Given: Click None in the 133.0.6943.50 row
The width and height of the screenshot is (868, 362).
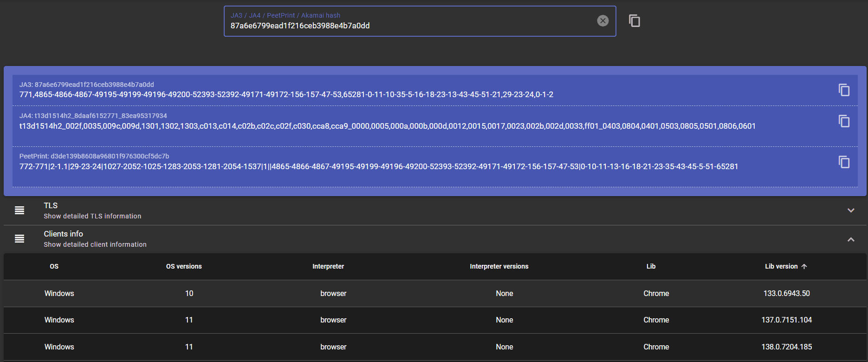Looking at the screenshot, I should pyautogui.click(x=504, y=293).
